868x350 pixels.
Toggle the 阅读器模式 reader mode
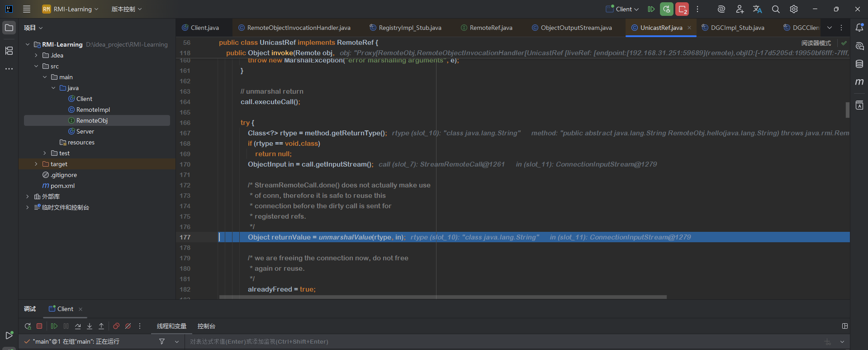pyautogui.click(x=816, y=43)
